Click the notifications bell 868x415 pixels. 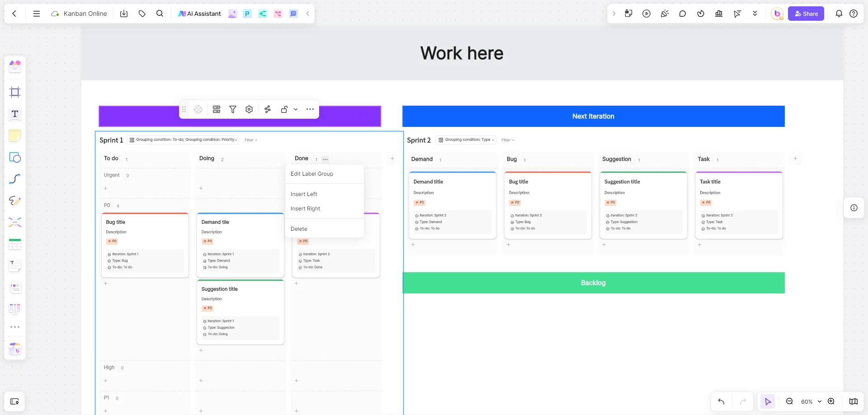pyautogui.click(x=839, y=14)
